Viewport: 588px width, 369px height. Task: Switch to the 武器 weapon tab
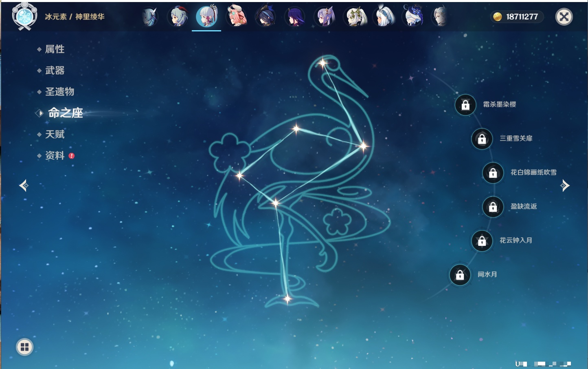55,71
